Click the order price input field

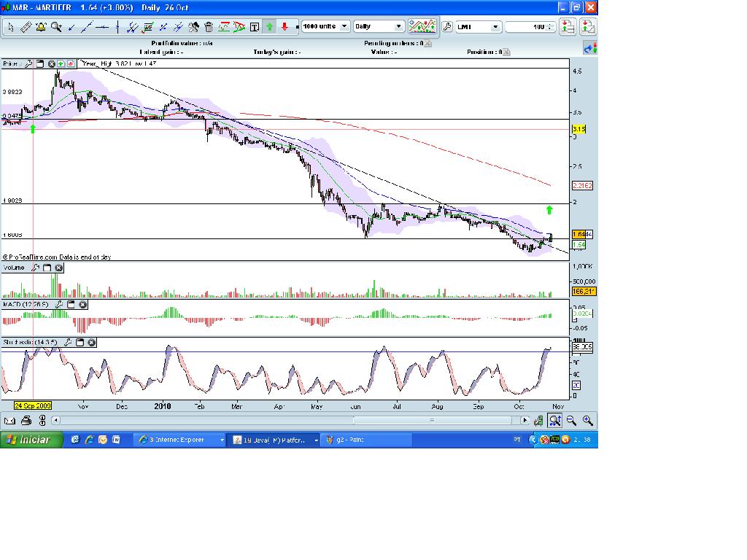[525, 27]
